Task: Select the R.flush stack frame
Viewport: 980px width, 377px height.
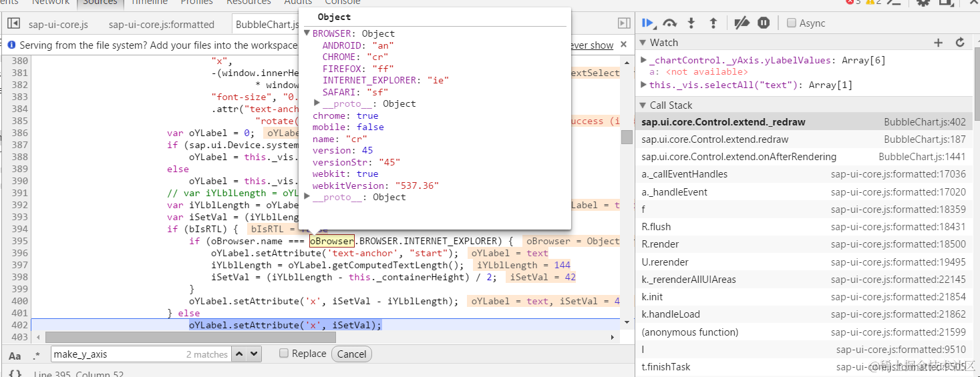Action: pos(804,227)
